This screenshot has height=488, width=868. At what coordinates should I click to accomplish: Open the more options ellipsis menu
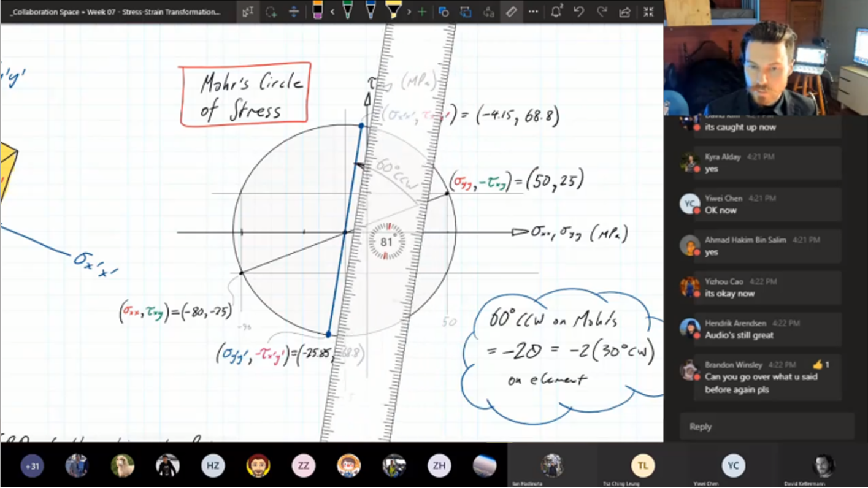tap(533, 12)
